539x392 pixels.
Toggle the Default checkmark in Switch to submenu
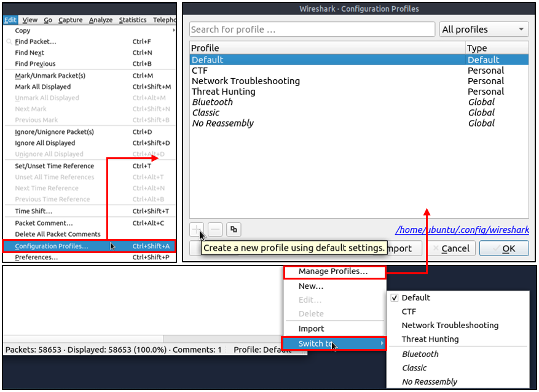395,298
